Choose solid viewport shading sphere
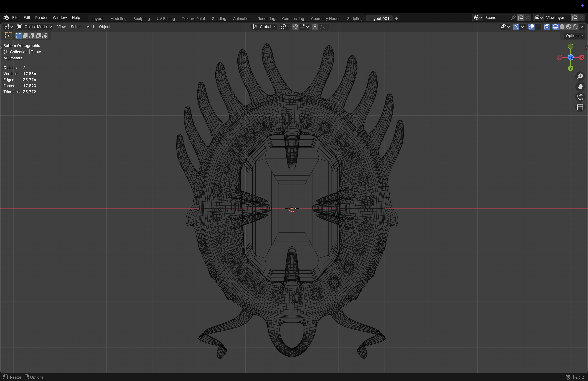 562,27
